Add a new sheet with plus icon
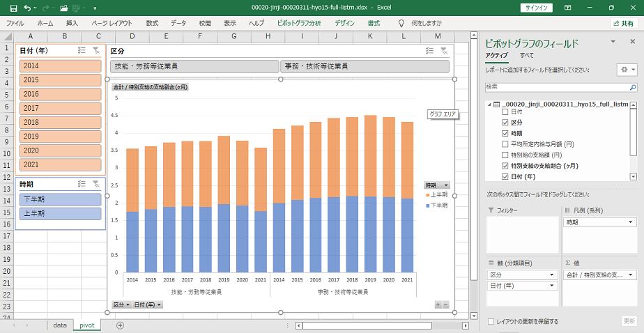This screenshot has width=644, height=333. point(120,325)
